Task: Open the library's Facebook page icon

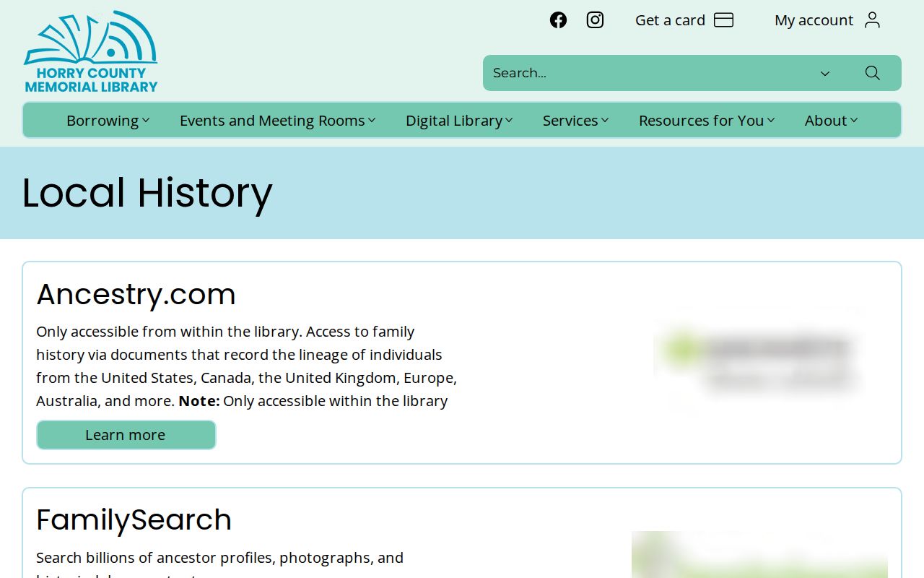Action: (558, 20)
